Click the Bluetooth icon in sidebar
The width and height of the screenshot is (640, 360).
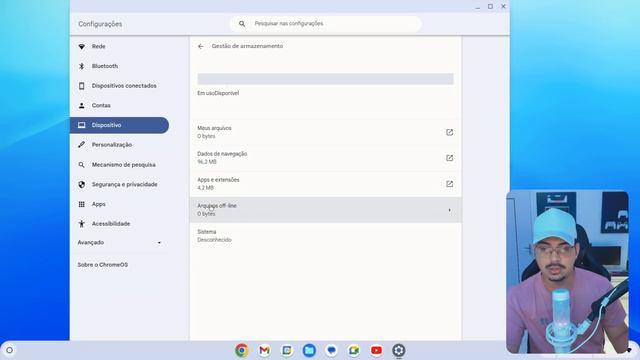[x=82, y=66]
